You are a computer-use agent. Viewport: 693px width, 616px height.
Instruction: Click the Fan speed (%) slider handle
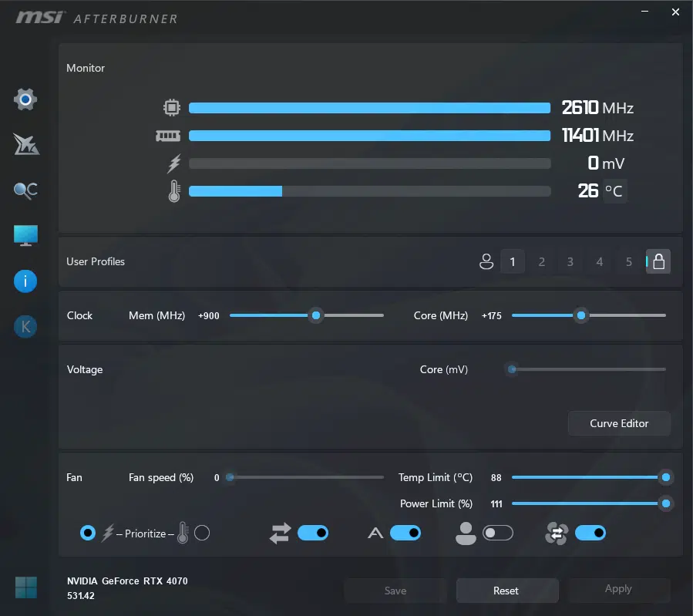point(230,477)
